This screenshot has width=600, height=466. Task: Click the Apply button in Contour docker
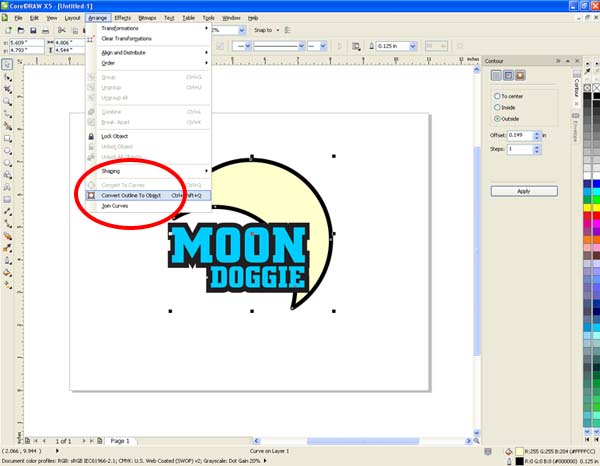524,191
